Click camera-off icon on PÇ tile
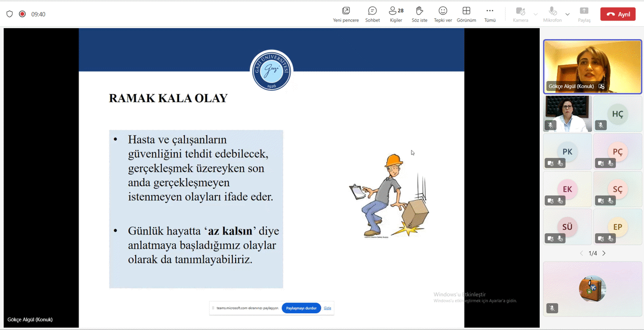 pyautogui.click(x=601, y=163)
